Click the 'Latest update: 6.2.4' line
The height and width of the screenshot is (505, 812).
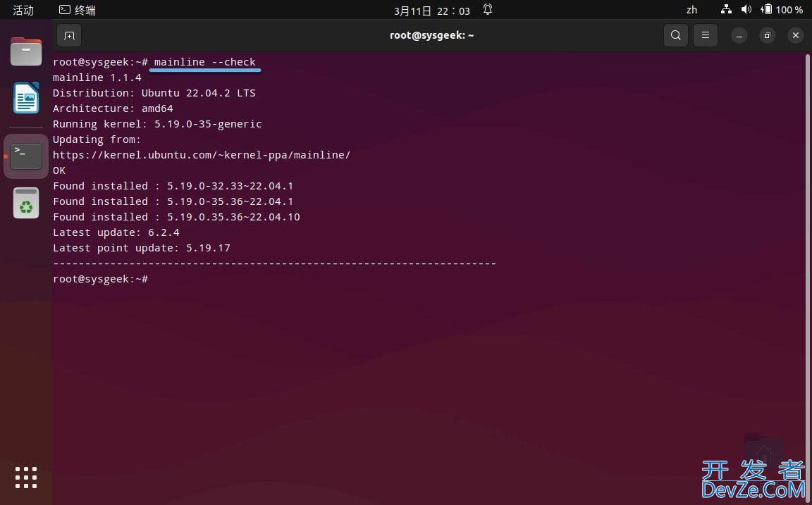tap(116, 233)
